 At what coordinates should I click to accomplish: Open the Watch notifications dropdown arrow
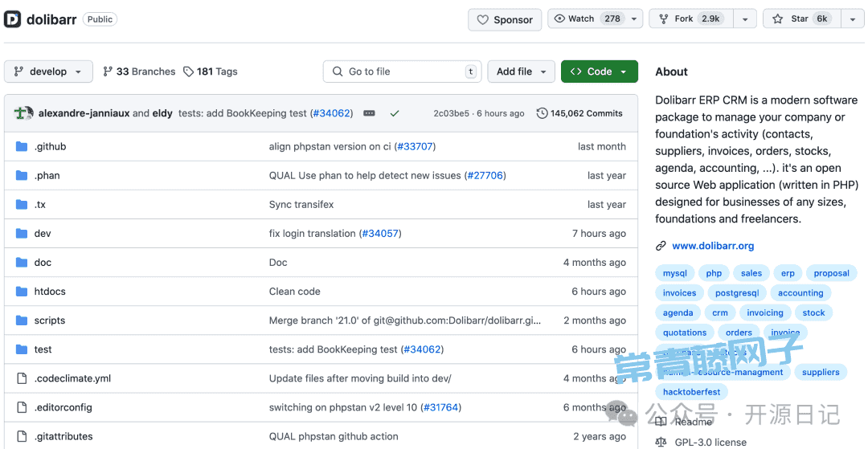(x=634, y=18)
